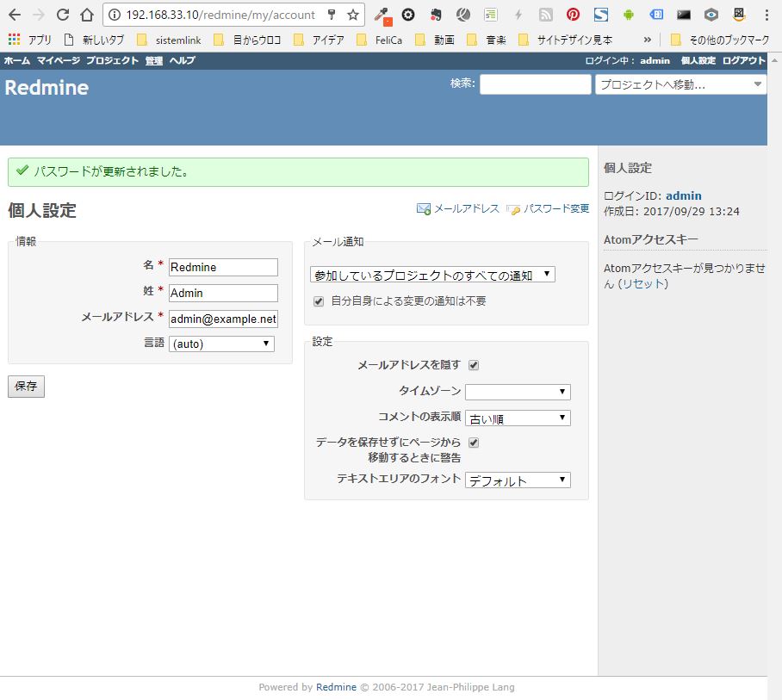Viewport: 782px width, 700px height.
Task: Click the メールアドレス link with envelope icon
Action: [x=458, y=208]
